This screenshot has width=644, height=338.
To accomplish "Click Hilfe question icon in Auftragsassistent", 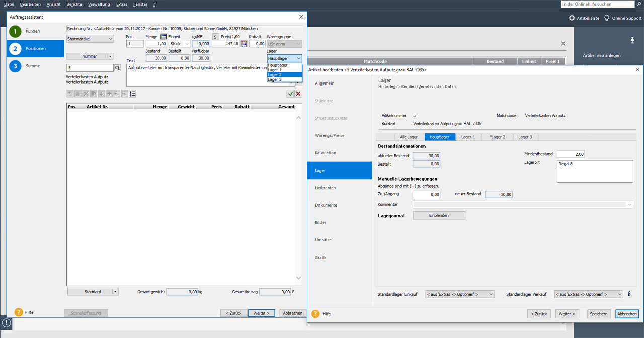I will [x=19, y=312].
